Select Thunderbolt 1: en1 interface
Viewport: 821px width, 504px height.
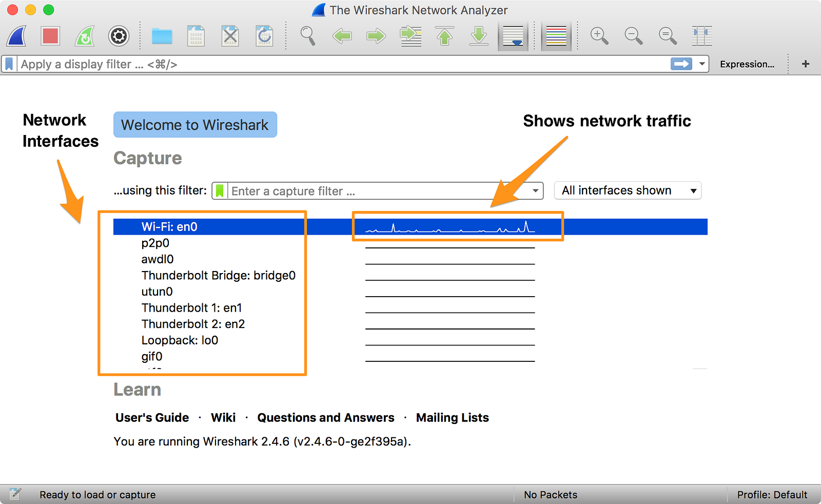click(191, 308)
